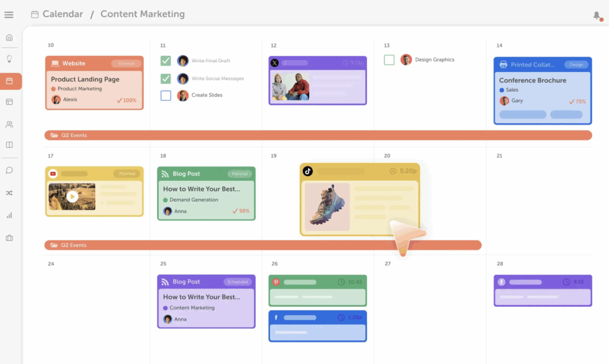The image size is (609, 364).
Task: Open the chat bubble Messages icon
Action: coord(9,170)
